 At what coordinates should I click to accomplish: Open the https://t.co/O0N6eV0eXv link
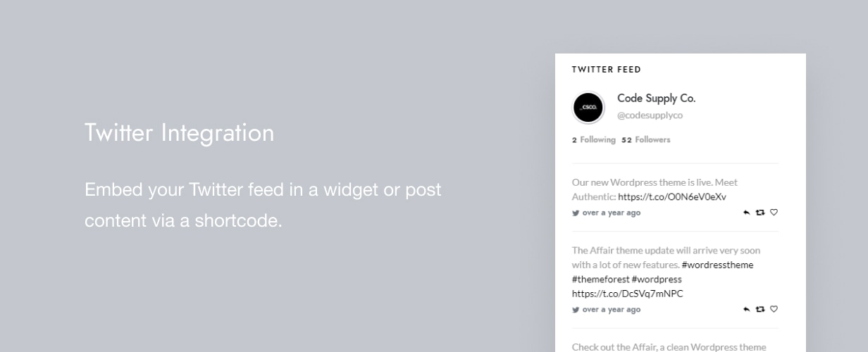tap(671, 197)
